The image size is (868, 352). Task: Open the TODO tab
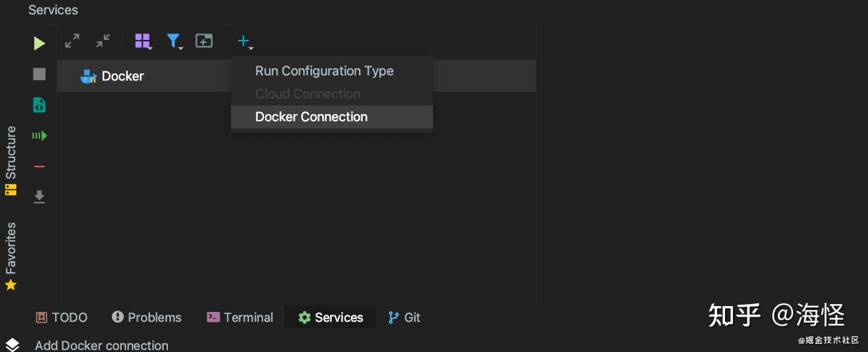coord(62,317)
